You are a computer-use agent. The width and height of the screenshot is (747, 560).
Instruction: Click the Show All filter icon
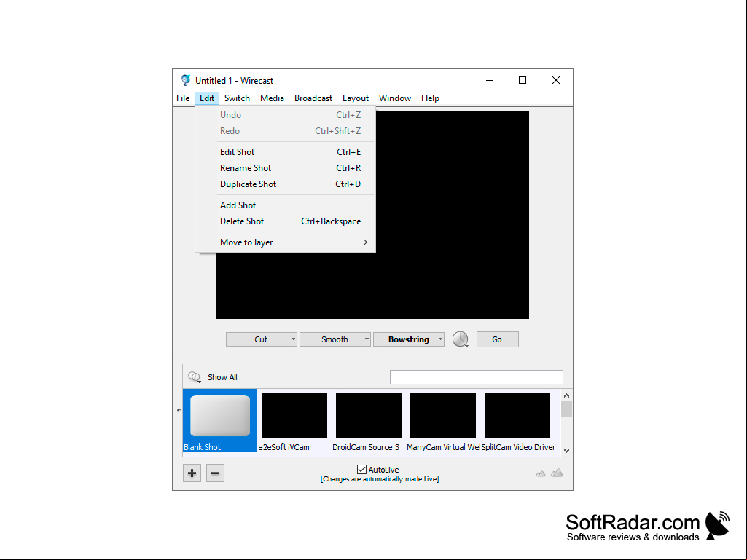click(x=195, y=377)
